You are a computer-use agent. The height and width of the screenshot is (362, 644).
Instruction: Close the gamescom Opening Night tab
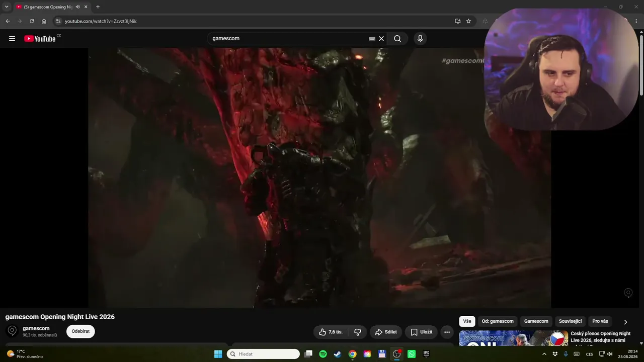click(86, 7)
